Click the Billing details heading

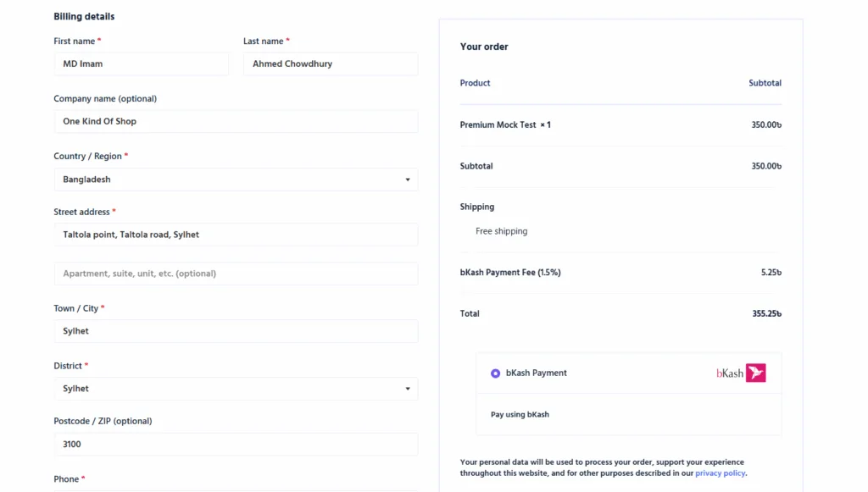84,17
